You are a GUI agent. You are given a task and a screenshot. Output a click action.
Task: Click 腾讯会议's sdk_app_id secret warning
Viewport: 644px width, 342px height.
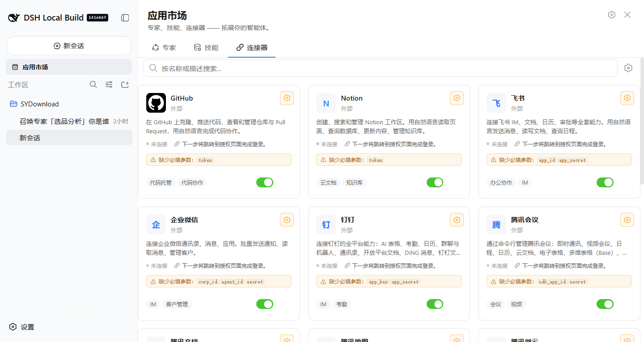(559, 281)
